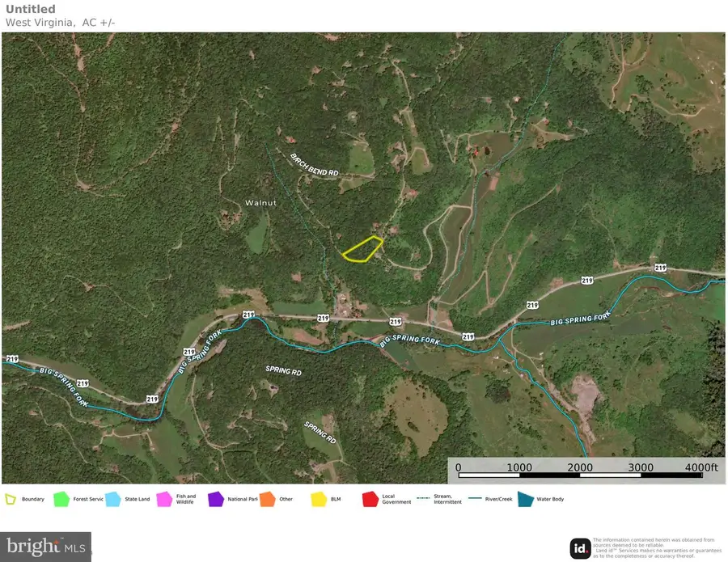728x562 pixels.
Task: Click the Stream, Intermittent dashed line symbol
Action: 423,498
